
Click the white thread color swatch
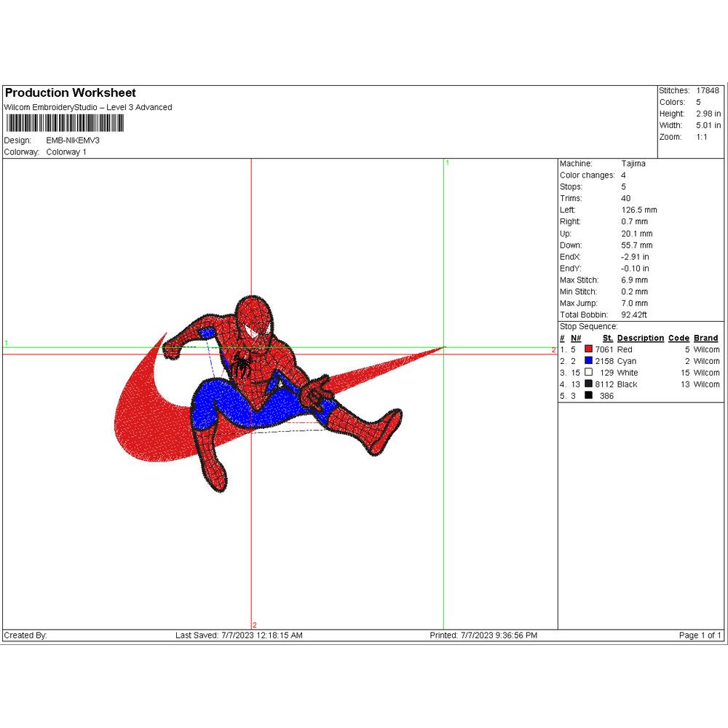[x=588, y=373]
